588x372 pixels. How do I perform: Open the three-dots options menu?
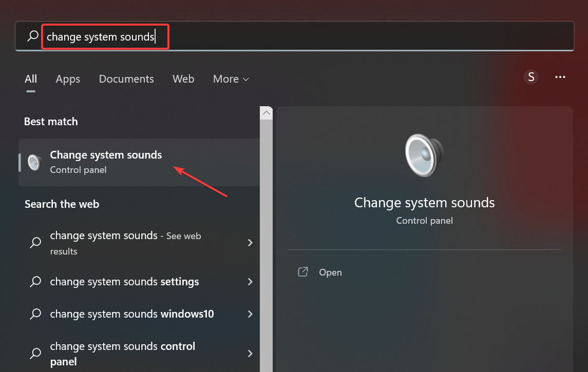pos(560,77)
